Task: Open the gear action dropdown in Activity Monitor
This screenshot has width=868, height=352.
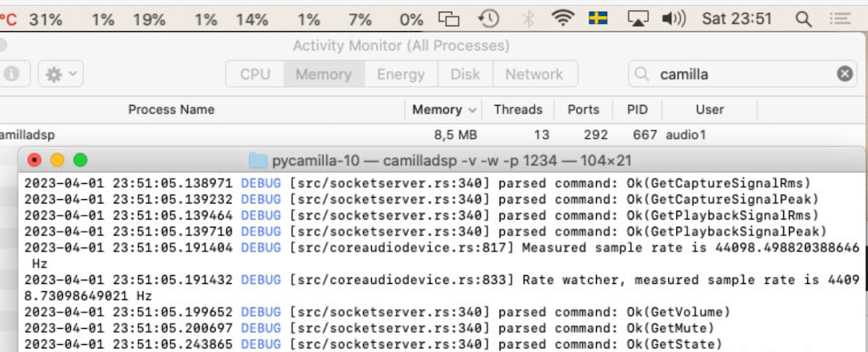Action: pyautogui.click(x=61, y=74)
